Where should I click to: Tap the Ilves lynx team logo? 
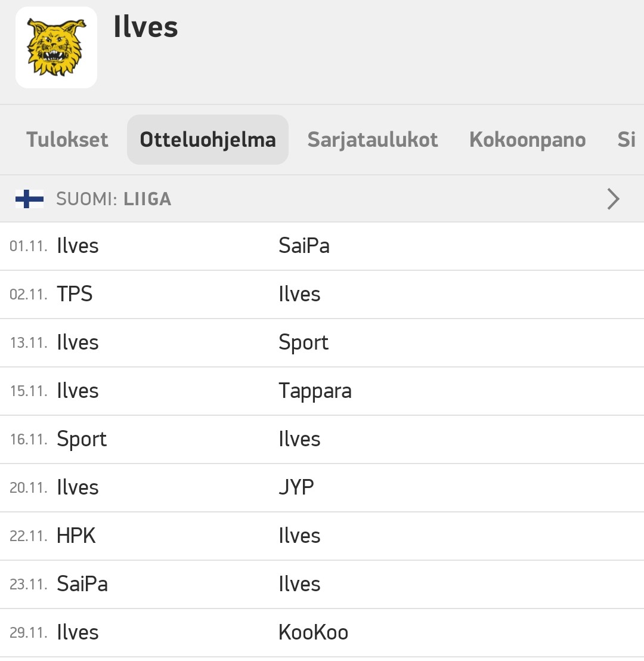56,47
